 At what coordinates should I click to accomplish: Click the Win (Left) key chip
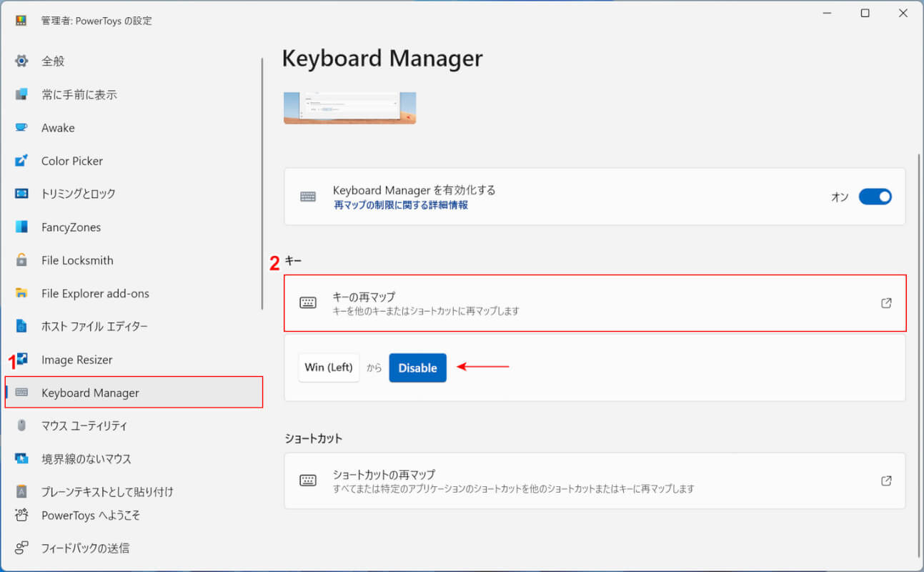(x=329, y=368)
